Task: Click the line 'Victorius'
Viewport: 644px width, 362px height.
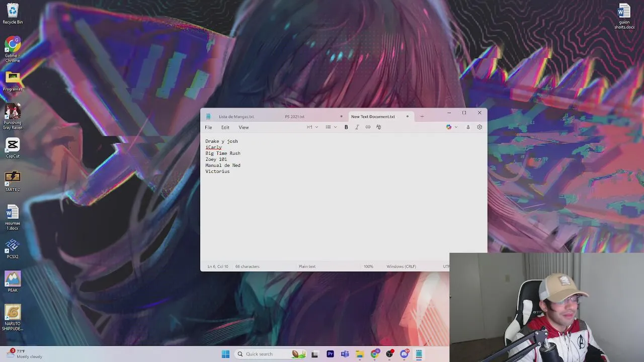Action: pos(217,171)
